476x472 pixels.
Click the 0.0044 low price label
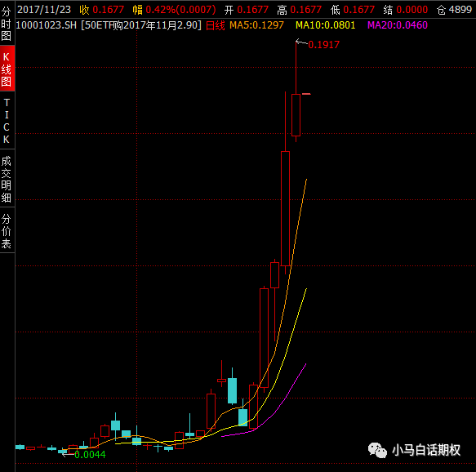tap(90, 454)
